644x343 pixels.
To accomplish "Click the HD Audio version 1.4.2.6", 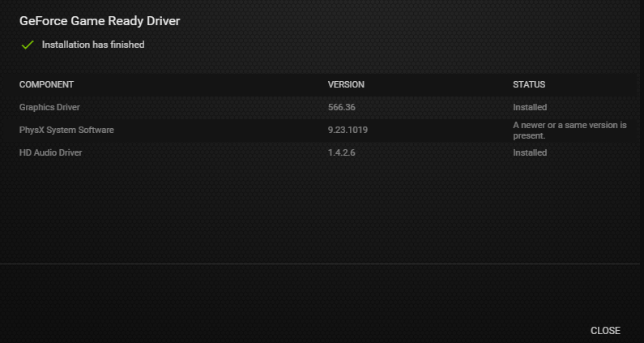I will click(x=341, y=152).
